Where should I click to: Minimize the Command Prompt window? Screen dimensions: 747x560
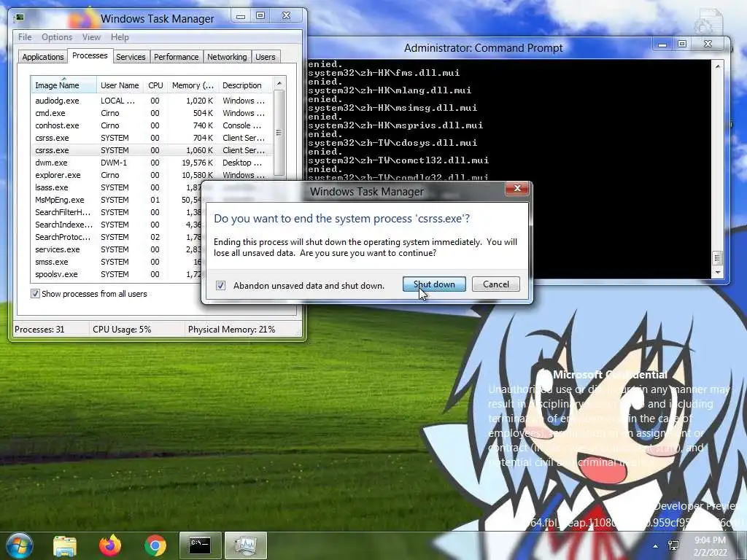[x=662, y=44]
